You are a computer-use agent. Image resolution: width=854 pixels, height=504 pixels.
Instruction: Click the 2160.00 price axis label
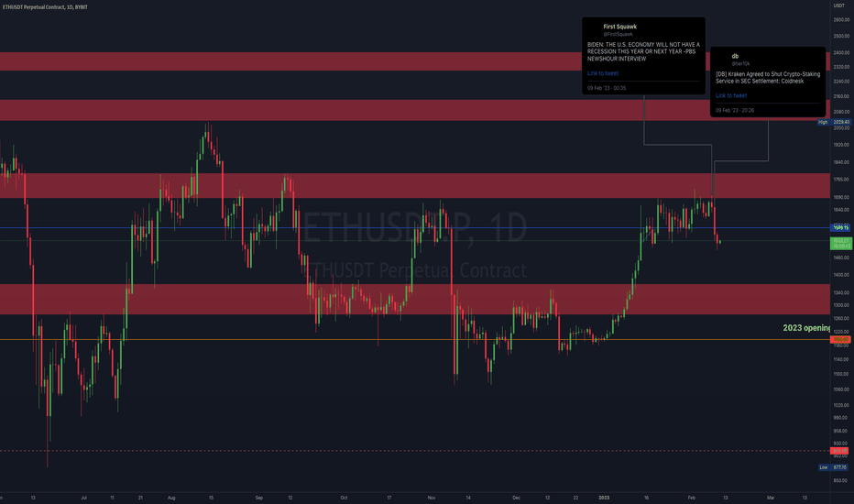[841, 96]
